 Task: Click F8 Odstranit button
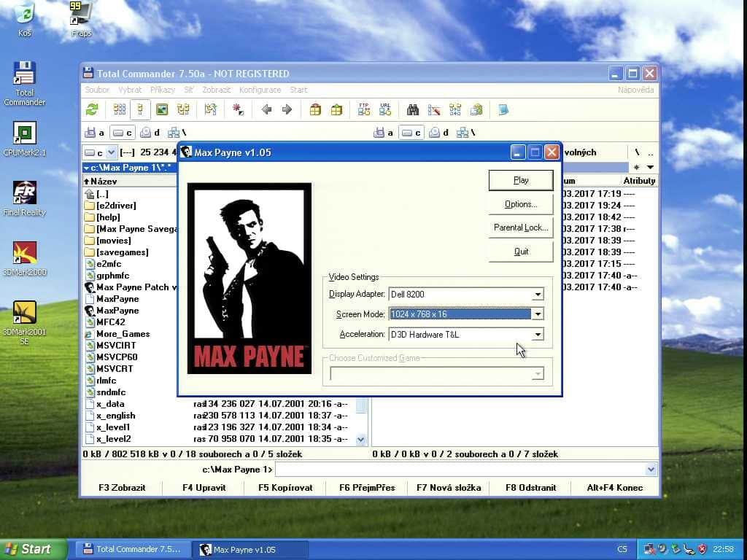(x=531, y=488)
